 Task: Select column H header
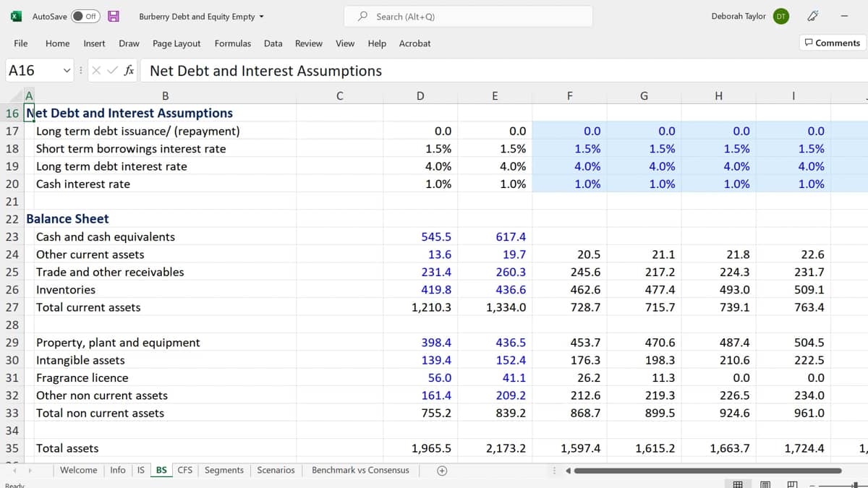pos(718,95)
